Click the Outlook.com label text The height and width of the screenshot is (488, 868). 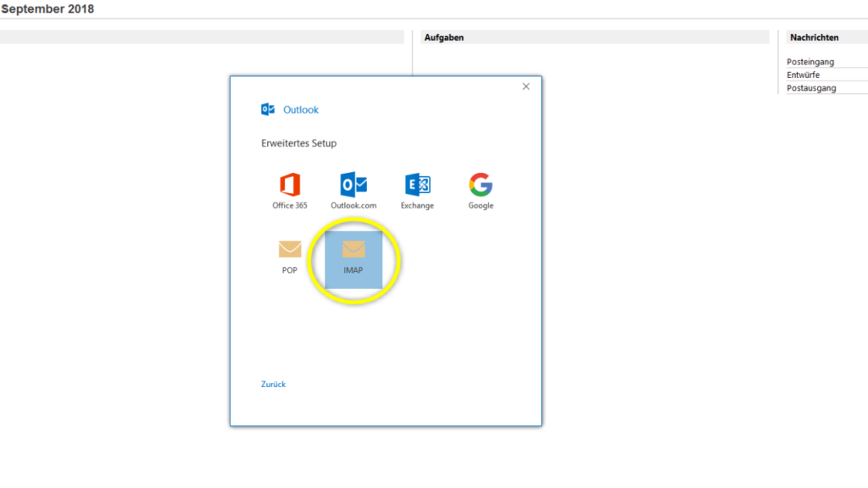(x=353, y=203)
